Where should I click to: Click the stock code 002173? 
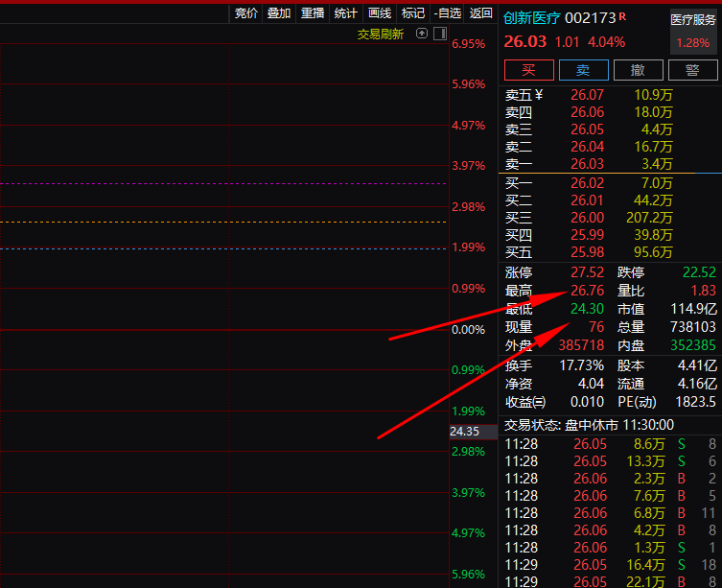click(590, 18)
